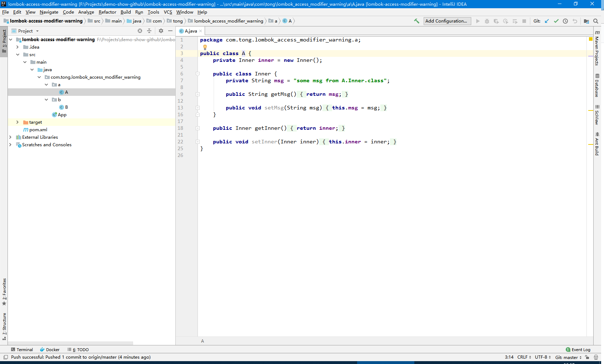Collapse the java folder in tree
Viewport: 604px width, 364px height.
pos(32,69)
